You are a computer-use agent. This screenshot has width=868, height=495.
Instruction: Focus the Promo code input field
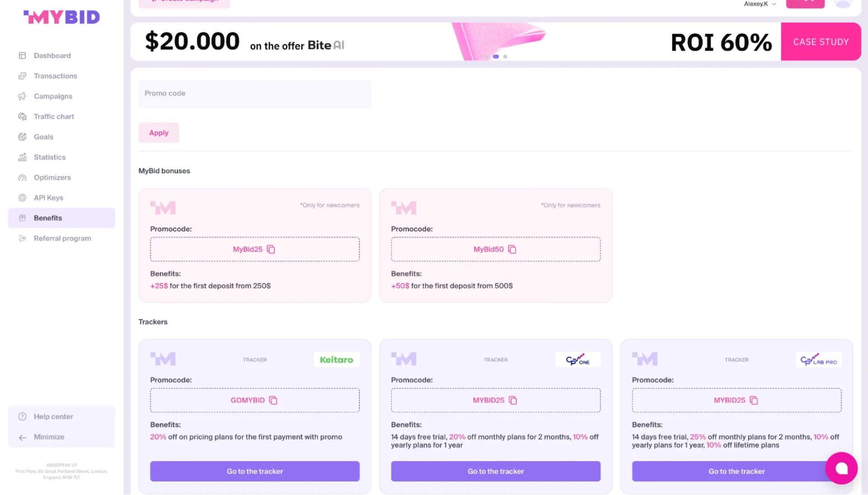click(x=255, y=94)
